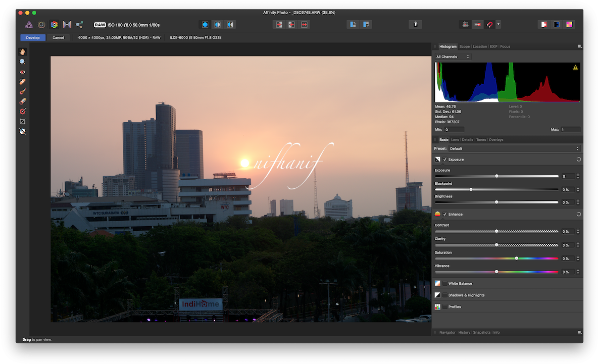Viewport: 598px width, 364px height.
Task: Open the EXIF tab in the top panel
Action: click(x=493, y=46)
